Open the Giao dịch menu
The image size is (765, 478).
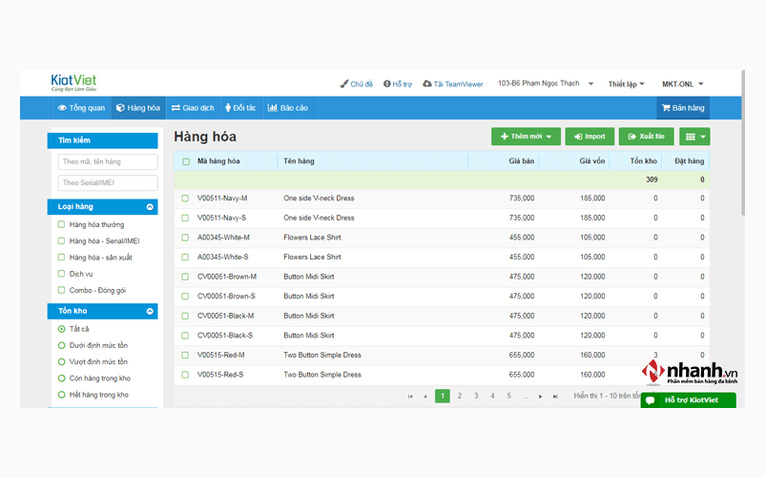[193, 108]
